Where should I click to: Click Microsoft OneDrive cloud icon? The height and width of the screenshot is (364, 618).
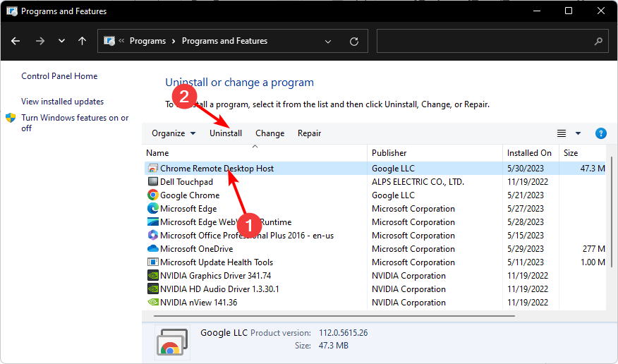tap(152, 248)
